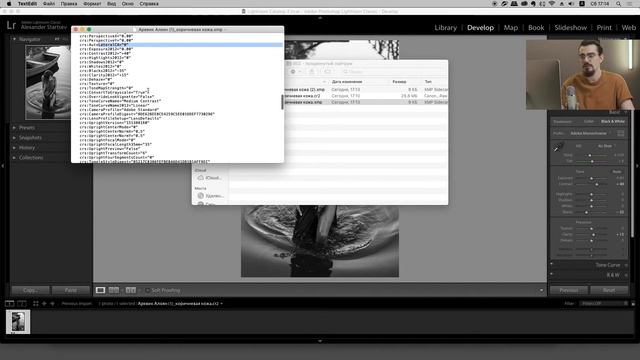Go forward using filmstrip arrow

pos(52,304)
